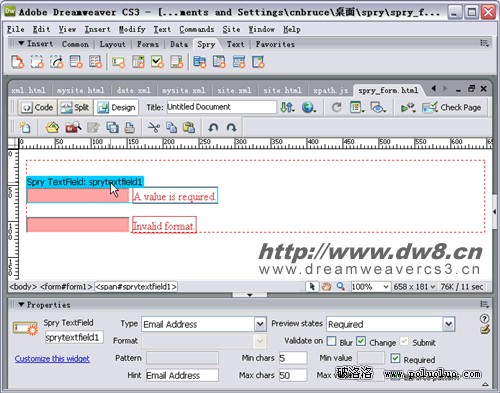The height and width of the screenshot is (393, 500).
Task: Click the Browse in Bridge icon
Action: pyautogui.click(x=73, y=127)
